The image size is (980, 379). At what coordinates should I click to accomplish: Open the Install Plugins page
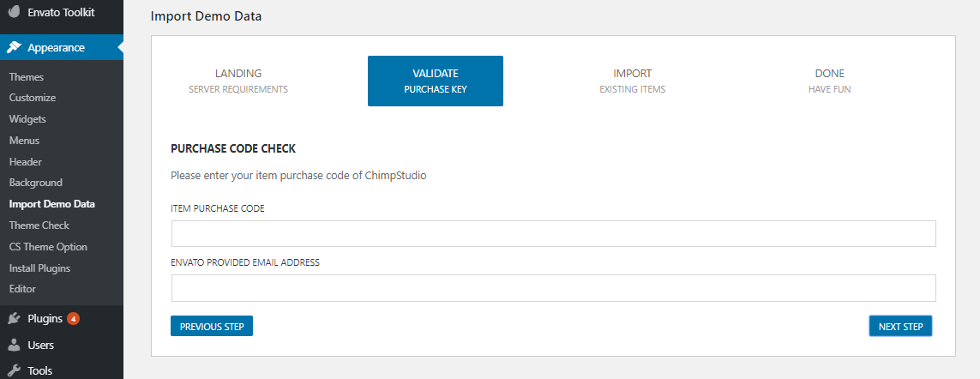coord(39,268)
